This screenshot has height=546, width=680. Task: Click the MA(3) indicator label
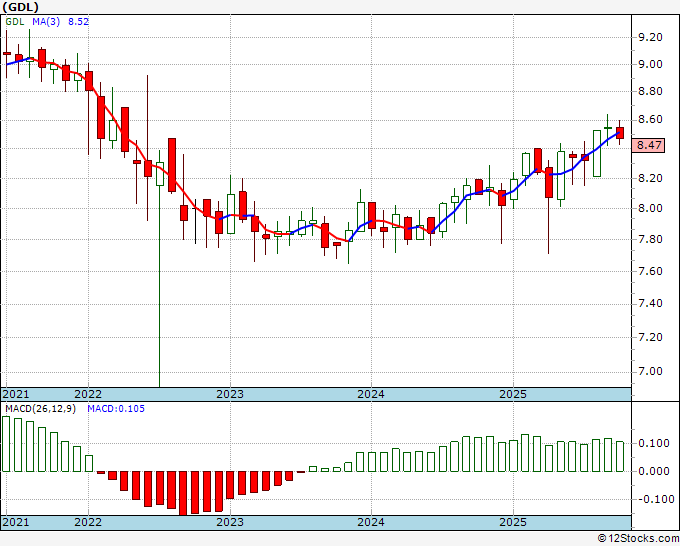[x=46, y=22]
